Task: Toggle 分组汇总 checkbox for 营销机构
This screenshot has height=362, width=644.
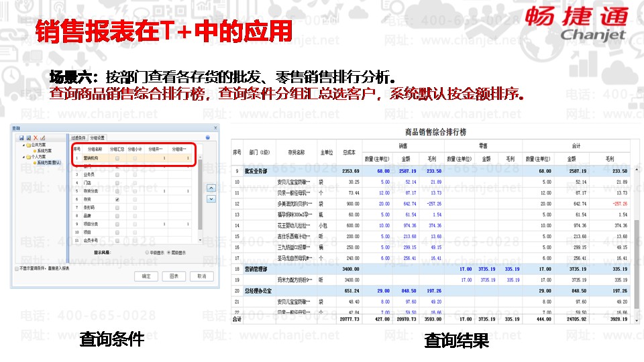Action: tap(117, 158)
